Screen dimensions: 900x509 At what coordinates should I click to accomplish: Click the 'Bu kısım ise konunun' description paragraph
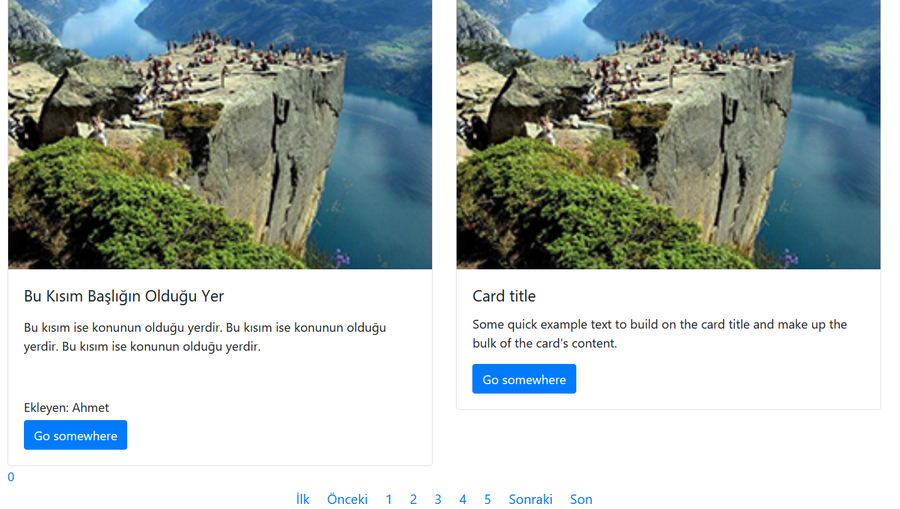(x=205, y=337)
